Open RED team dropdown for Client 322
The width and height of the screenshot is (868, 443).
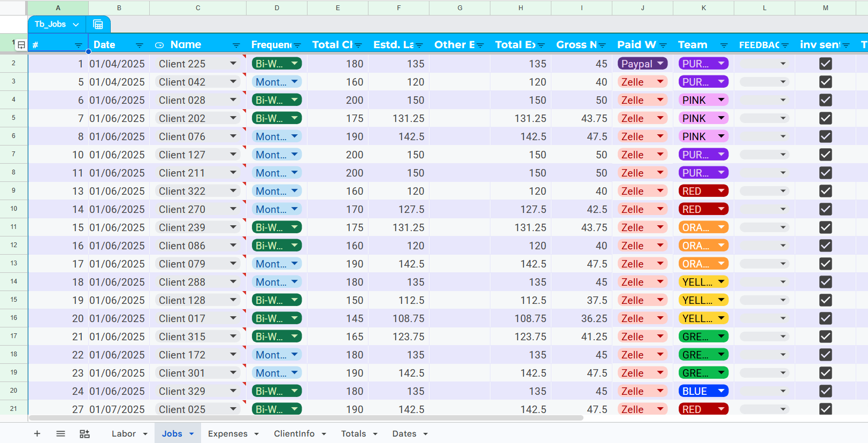click(721, 191)
